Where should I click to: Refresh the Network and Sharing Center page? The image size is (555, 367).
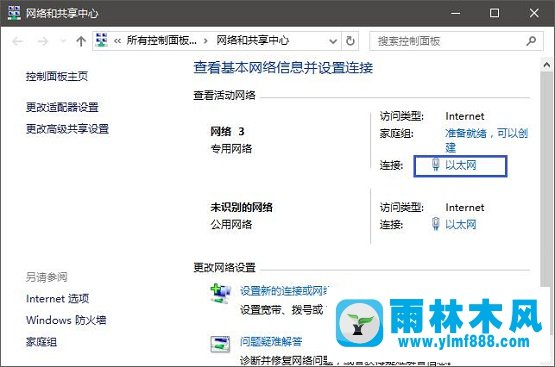coord(350,41)
